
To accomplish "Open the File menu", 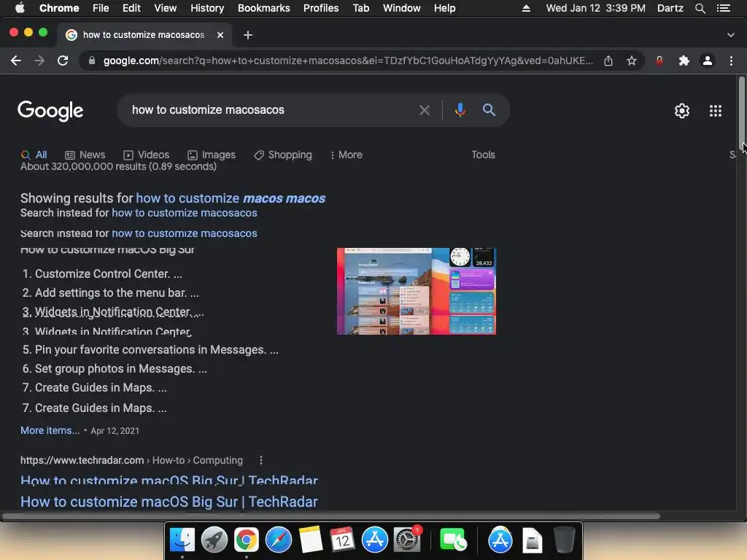I will coord(101,8).
